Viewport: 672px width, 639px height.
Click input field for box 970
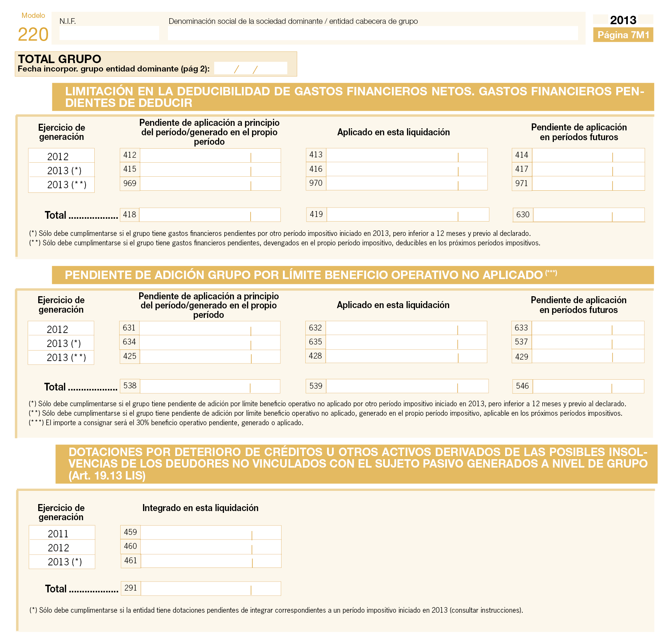click(407, 183)
